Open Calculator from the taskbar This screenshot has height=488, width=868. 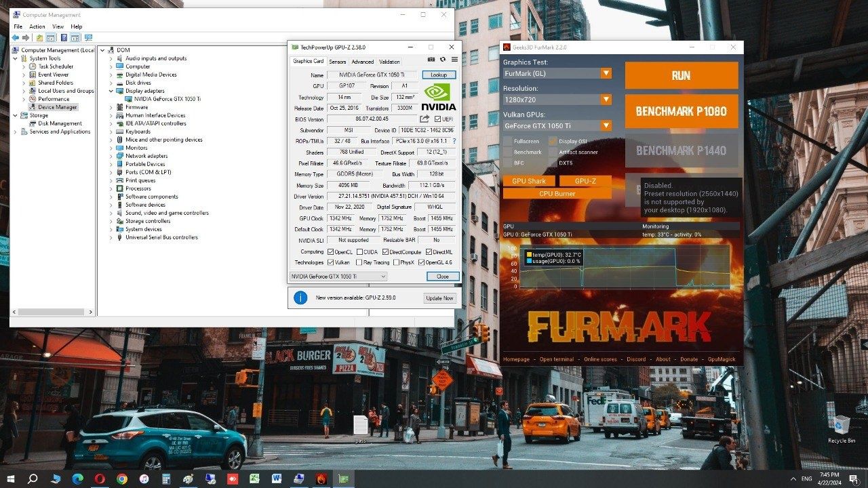[166, 479]
